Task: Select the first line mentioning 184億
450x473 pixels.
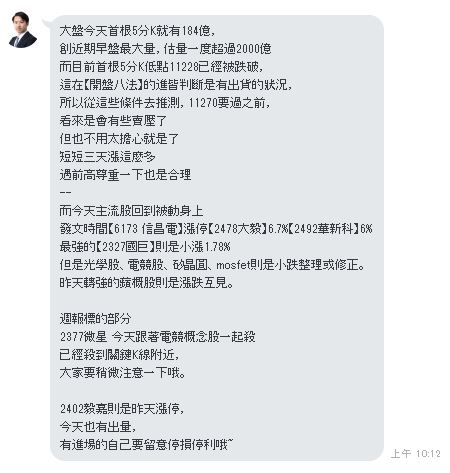Action: (x=137, y=31)
